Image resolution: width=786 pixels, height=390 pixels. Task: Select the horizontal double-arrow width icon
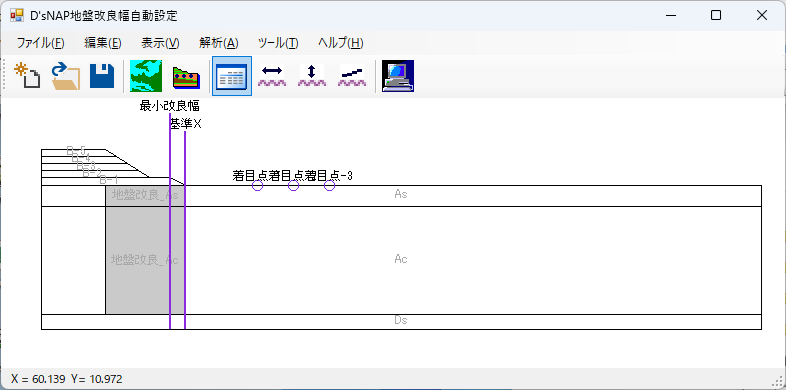pos(272,76)
